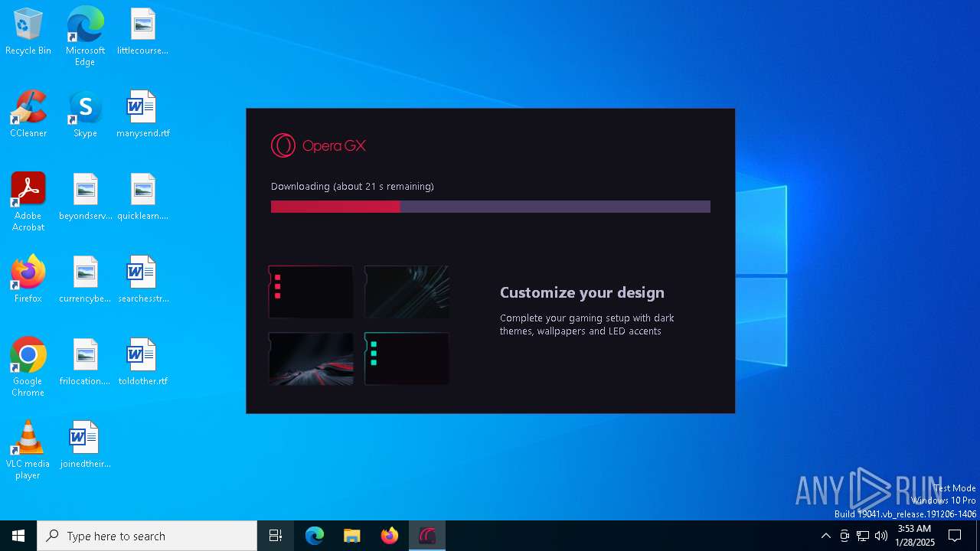The image size is (980, 551).
Task: Click the 'Customize your design' heading
Action: pyautogui.click(x=582, y=292)
